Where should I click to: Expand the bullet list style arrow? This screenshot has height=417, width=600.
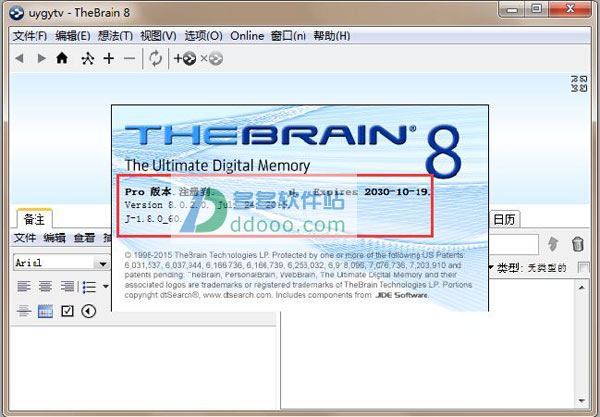[x=106, y=286]
